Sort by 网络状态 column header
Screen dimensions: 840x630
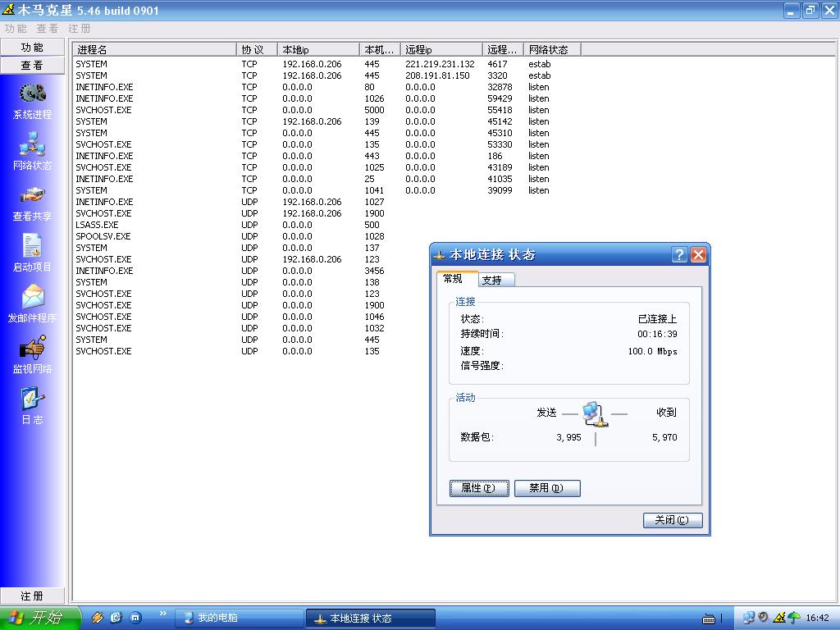point(552,49)
